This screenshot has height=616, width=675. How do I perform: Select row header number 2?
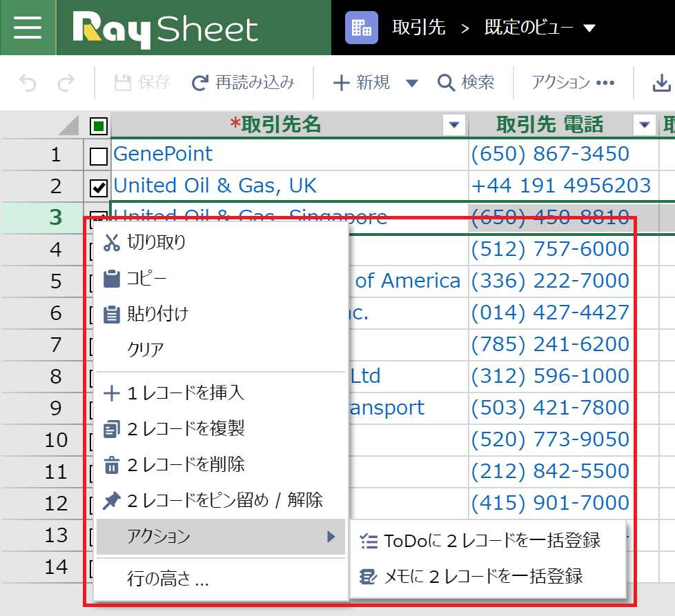coord(42,186)
